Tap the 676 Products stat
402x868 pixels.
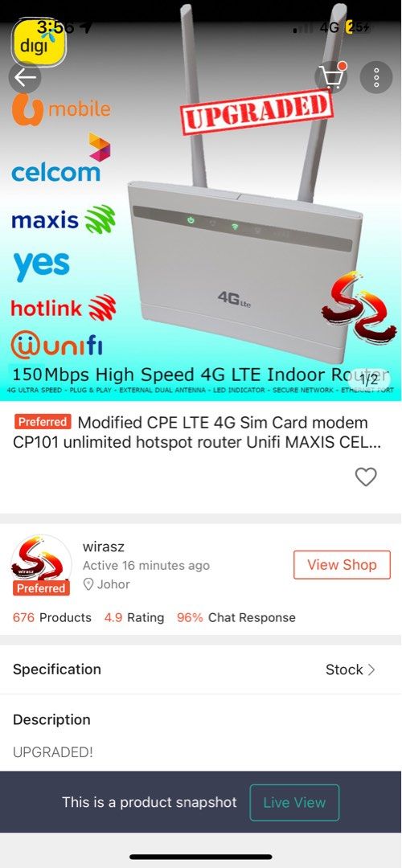52,617
